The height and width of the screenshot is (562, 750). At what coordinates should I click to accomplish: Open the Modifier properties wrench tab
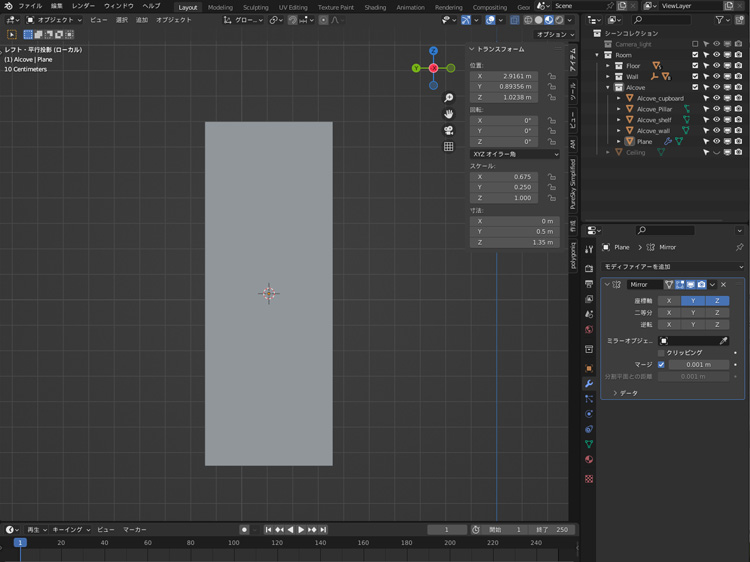coord(589,384)
